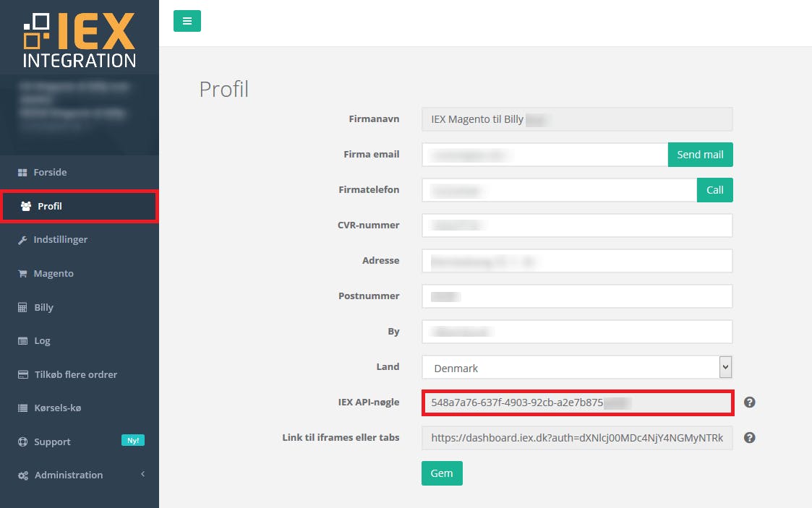Show the Log page
This screenshot has height=508, width=812.
pyautogui.click(x=80, y=341)
